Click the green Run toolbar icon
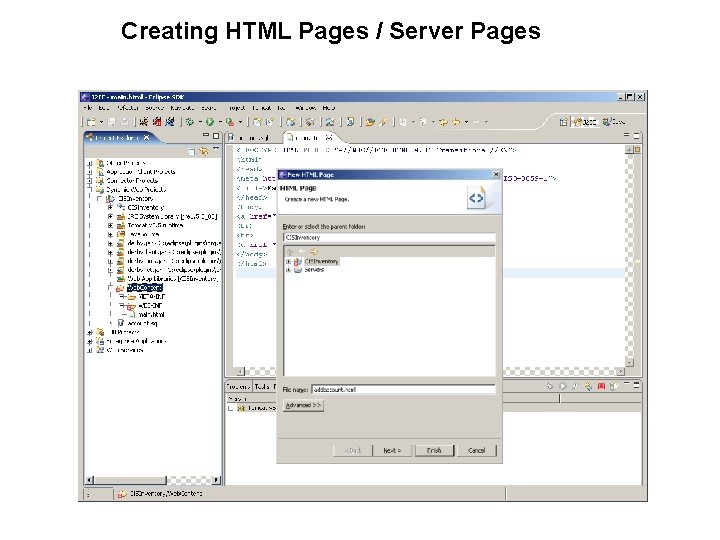The height and width of the screenshot is (540, 720). click(210, 122)
